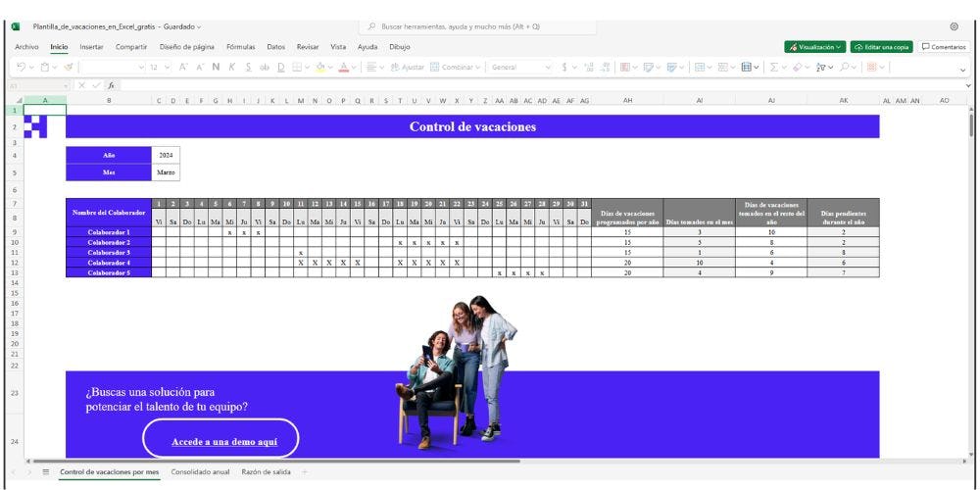Expand the ribbon with the chevron
Viewport: 980px width, 490px height.
[x=963, y=70]
